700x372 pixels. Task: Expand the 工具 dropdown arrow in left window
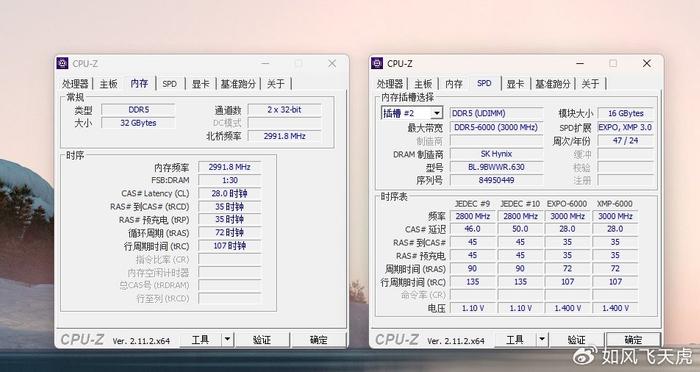(x=227, y=340)
